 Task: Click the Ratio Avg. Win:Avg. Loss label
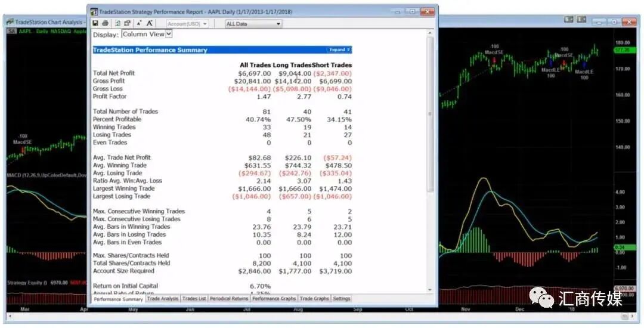coord(128,181)
